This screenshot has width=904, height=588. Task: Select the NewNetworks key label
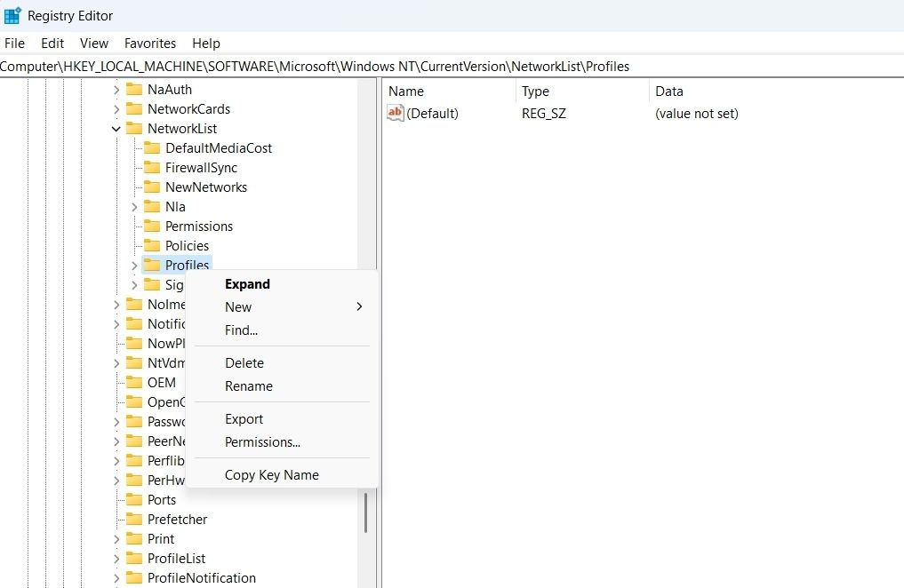pyautogui.click(x=206, y=187)
